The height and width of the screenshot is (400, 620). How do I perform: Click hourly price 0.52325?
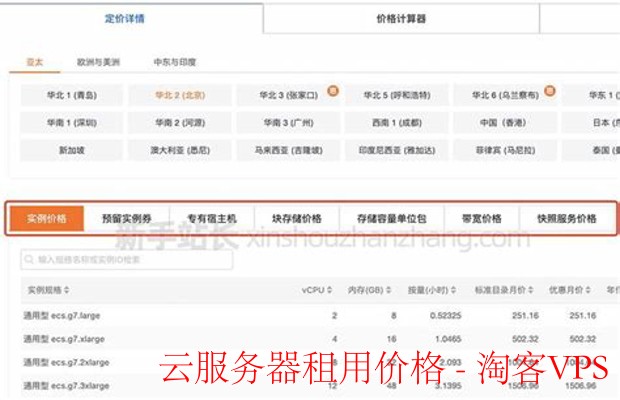click(x=446, y=315)
